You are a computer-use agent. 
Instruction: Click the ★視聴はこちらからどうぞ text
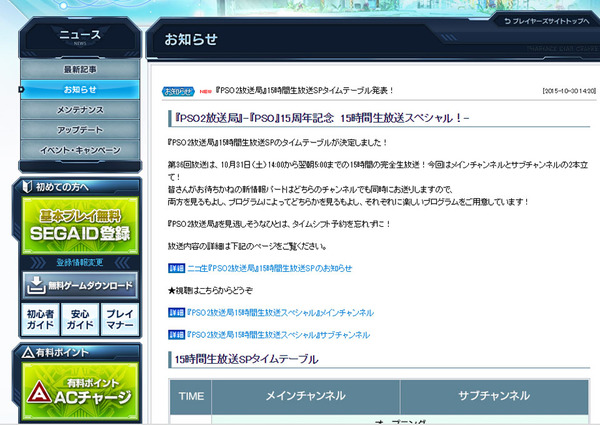pyautogui.click(x=210, y=290)
